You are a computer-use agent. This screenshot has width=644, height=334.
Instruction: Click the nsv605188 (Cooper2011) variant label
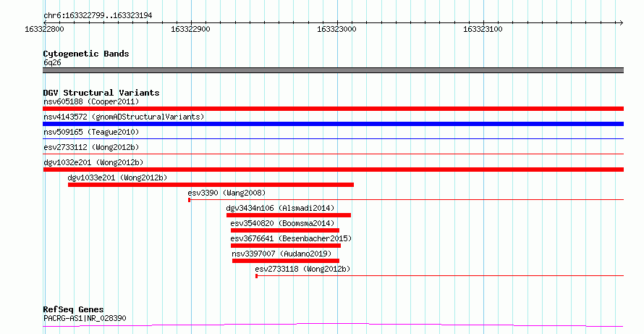[91, 101]
